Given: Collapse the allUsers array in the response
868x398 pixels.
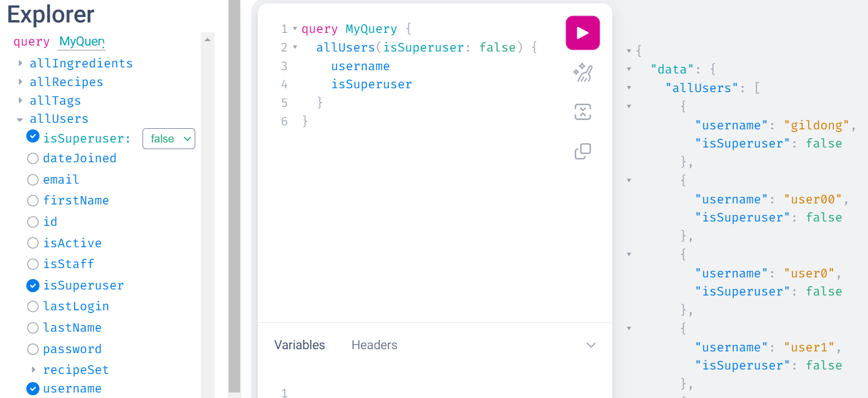Looking at the screenshot, I should pos(629,88).
